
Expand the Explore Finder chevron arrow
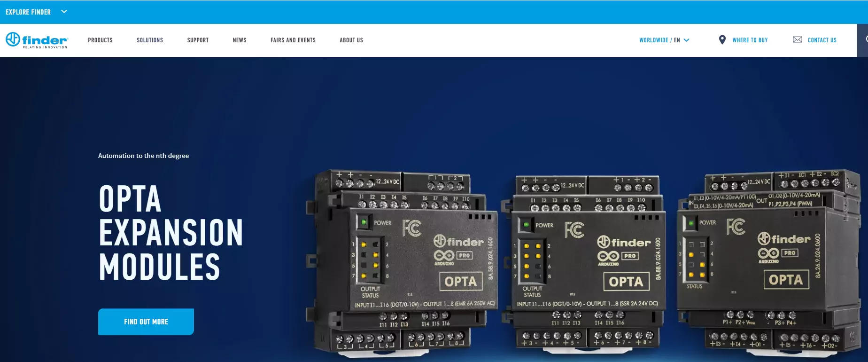point(64,12)
